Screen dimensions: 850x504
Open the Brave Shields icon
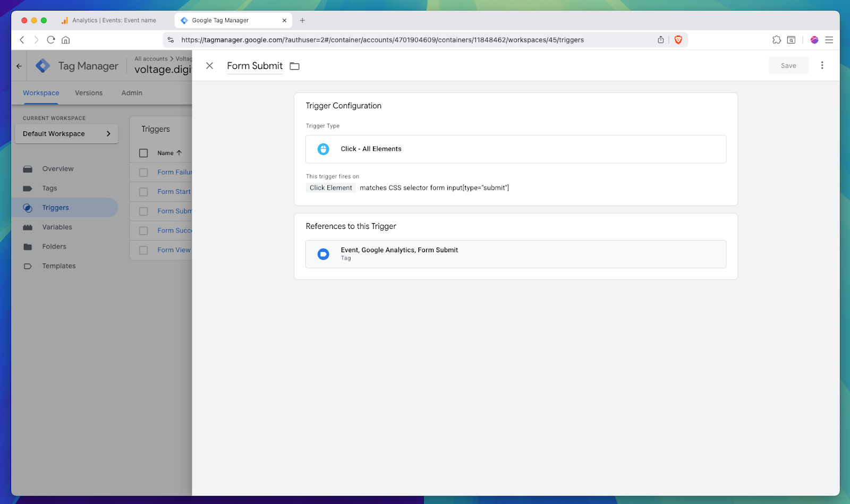pyautogui.click(x=678, y=40)
